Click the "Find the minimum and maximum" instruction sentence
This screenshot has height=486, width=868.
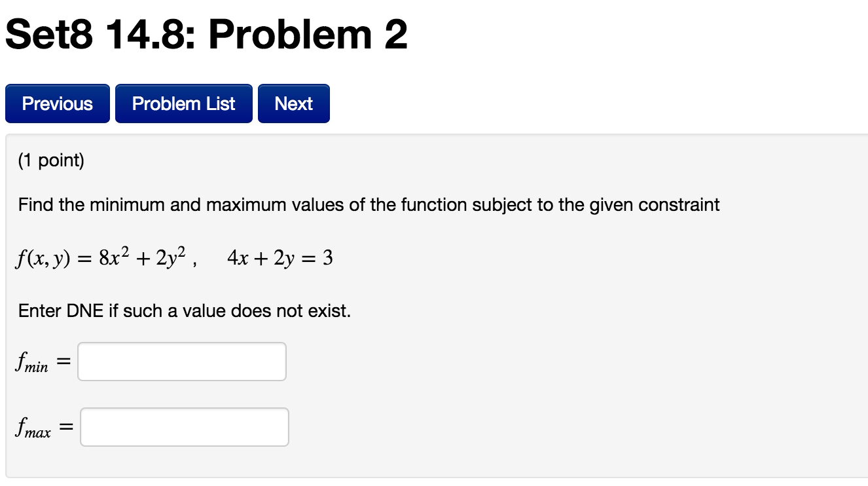click(369, 206)
